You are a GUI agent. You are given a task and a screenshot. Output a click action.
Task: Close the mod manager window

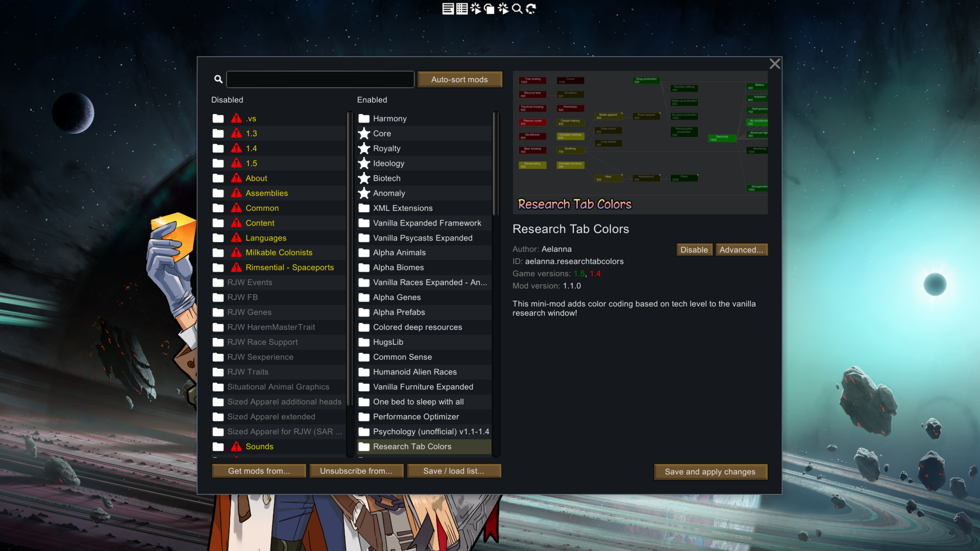pos(775,64)
